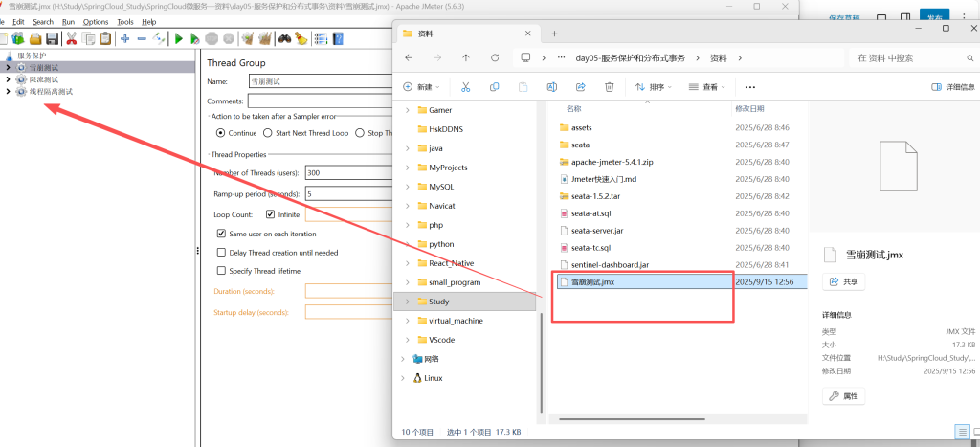This screenshot has width=980, height=447.
Task: Open the Options menu
Action: point(96,21)
